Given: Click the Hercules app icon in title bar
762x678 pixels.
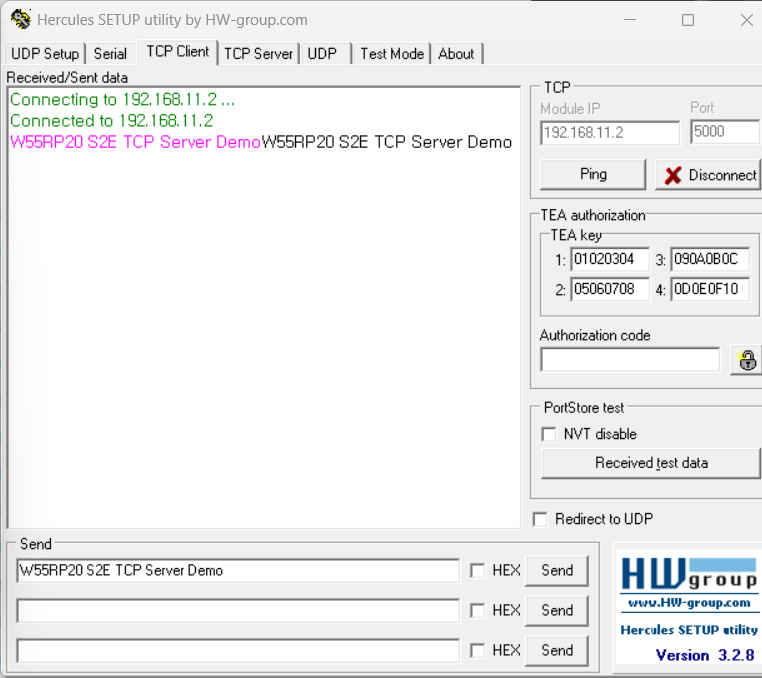Looking at the screenshot, I should coord(20,20).
